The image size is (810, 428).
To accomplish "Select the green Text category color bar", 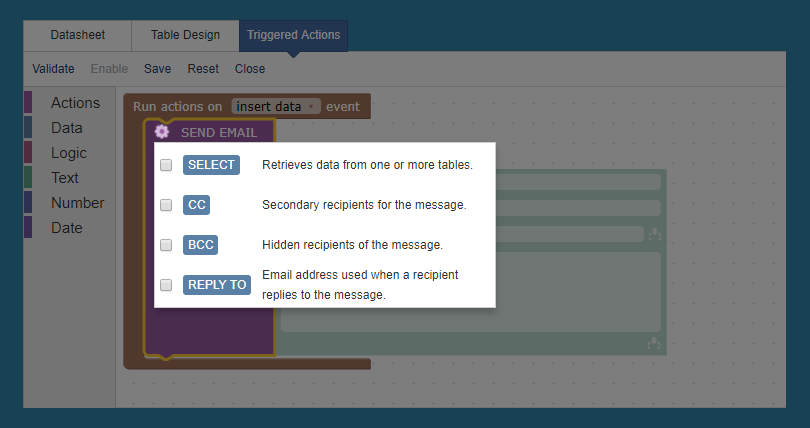I will 28,178.
